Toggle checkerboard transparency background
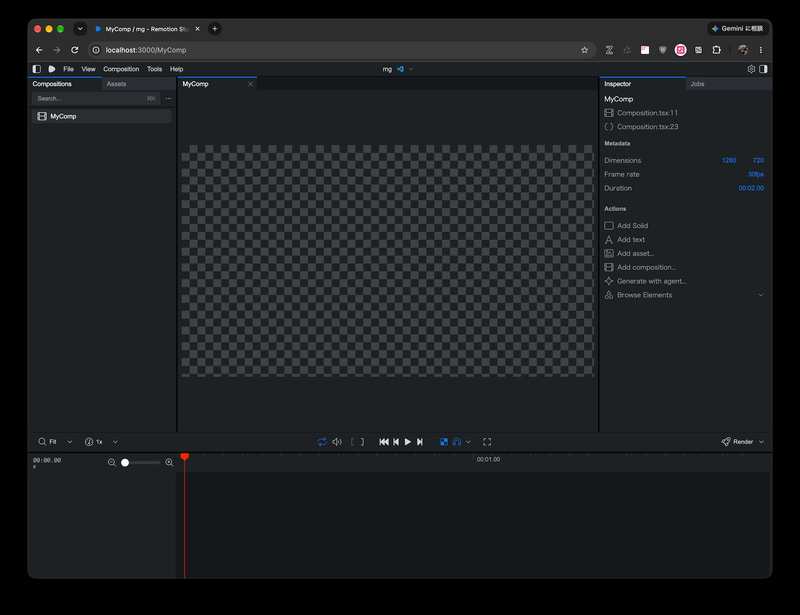The image size is (800, 615). [x=444, y=442]
